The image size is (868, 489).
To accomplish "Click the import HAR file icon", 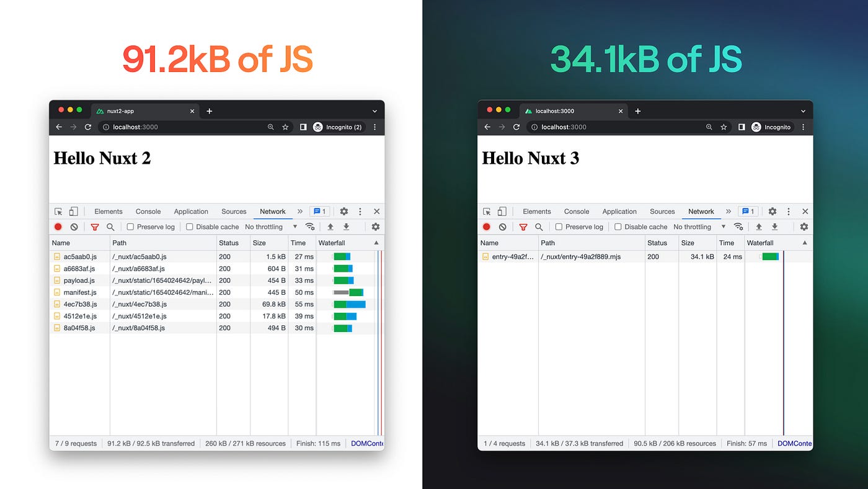I will tap(330, 227).
